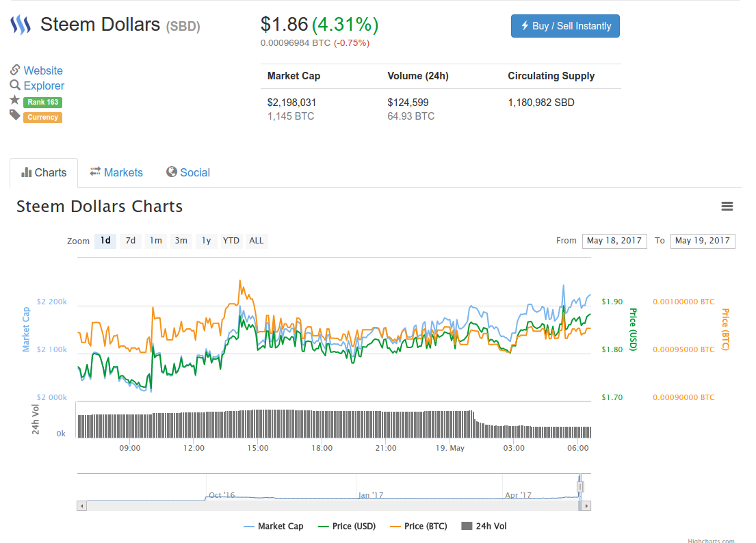Click navigator scroll left arrow
756x543 pixels.
pos(82,506)
